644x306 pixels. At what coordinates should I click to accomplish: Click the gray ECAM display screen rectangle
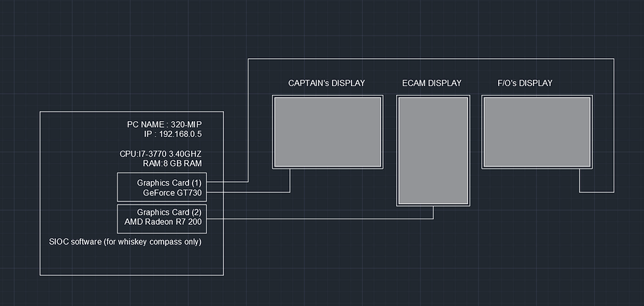click(x=433, y=151)
